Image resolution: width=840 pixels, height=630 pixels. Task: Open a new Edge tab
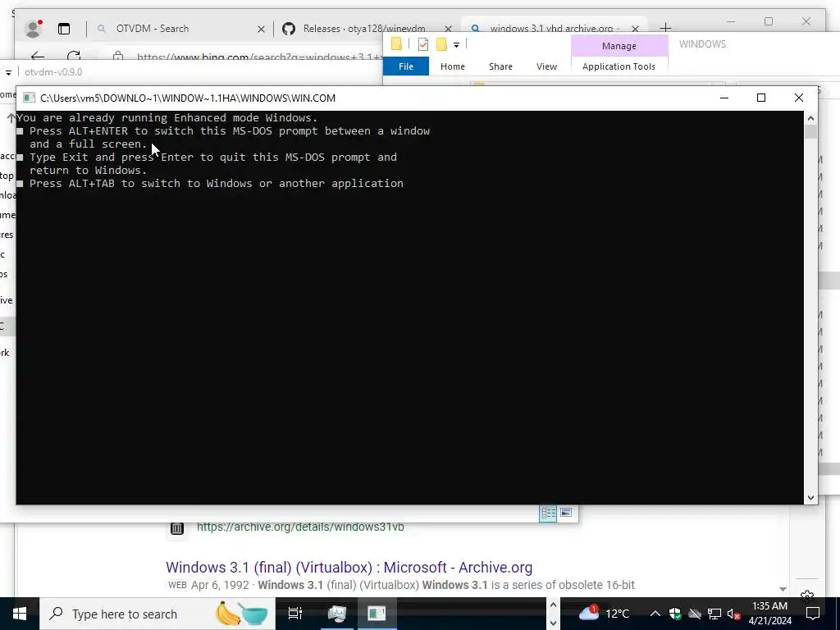pos(665,27)
